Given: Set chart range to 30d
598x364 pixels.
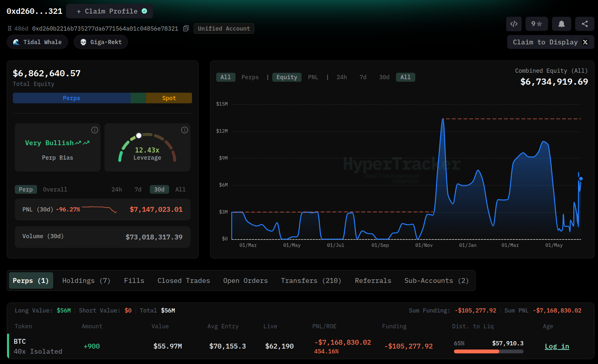Looking at the screenshot, I should click(x=384, y=77).
